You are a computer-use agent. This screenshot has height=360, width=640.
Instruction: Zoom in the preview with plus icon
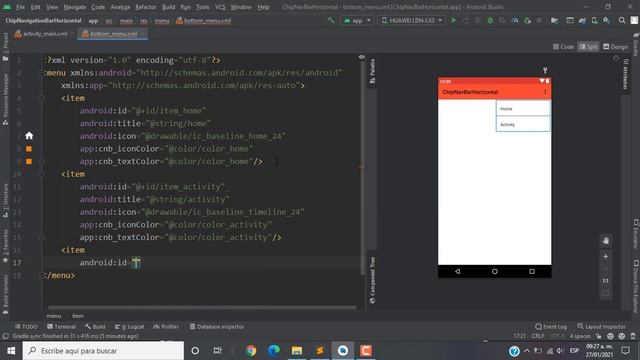[x=606, y=256]
